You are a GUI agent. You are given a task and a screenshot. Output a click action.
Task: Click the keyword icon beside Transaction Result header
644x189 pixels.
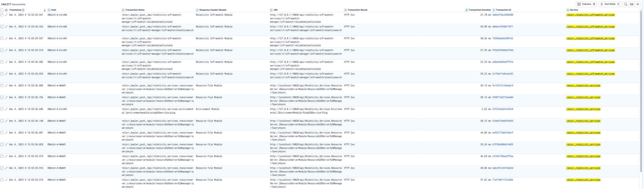coord(346,10)
